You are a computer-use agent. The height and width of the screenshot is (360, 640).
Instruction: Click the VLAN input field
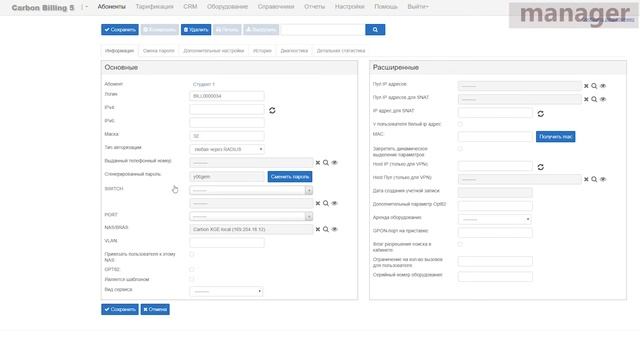pyautogui.click(x=227, y=243)
